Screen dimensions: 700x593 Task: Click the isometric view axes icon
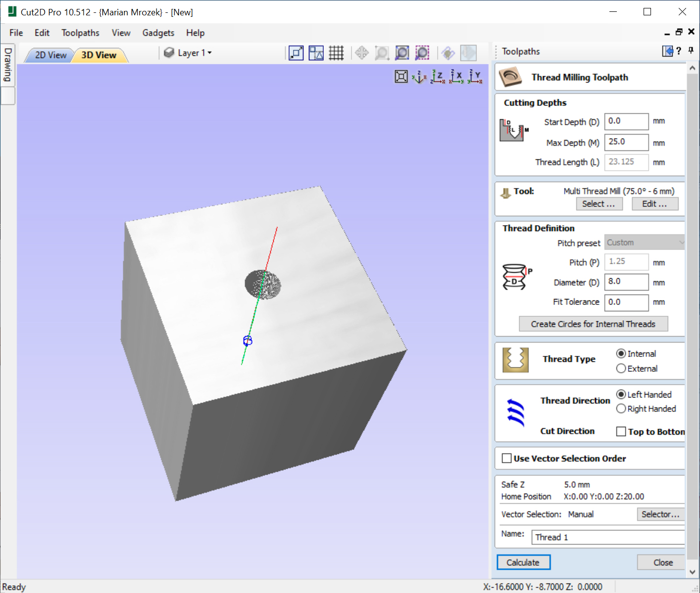click(419, 77)
